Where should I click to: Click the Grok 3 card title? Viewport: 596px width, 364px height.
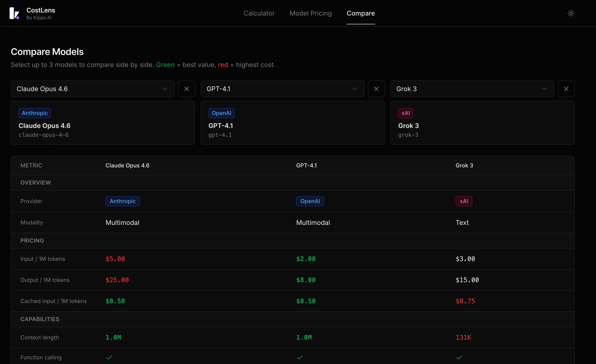(408, 125)
